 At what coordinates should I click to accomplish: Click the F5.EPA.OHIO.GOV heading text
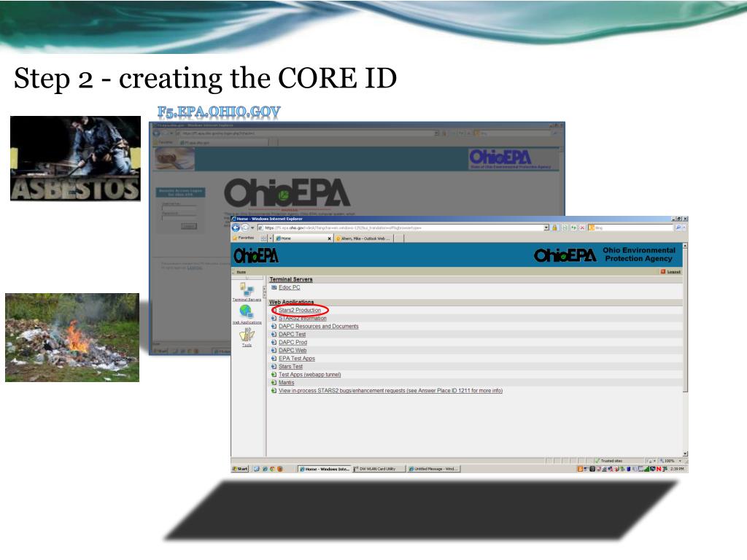pyautogui.click(x=219, y=112)
